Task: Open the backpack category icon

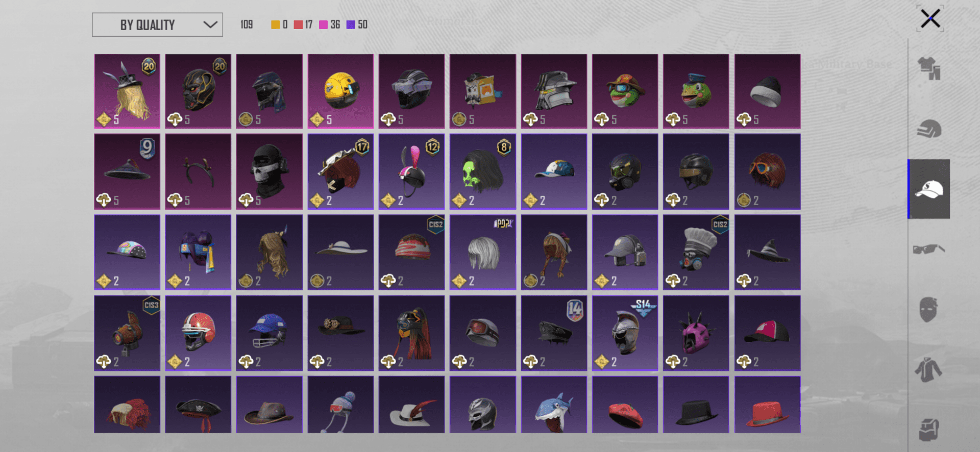Action: click(929, 430)
